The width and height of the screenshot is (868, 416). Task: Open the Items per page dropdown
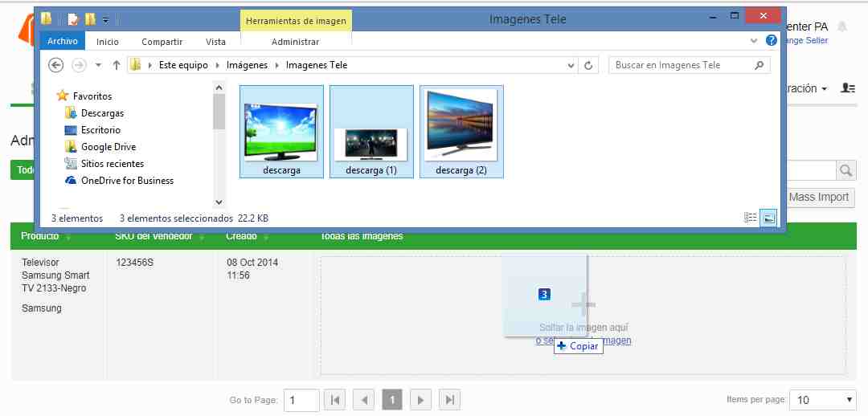click(x=823, y=400)
